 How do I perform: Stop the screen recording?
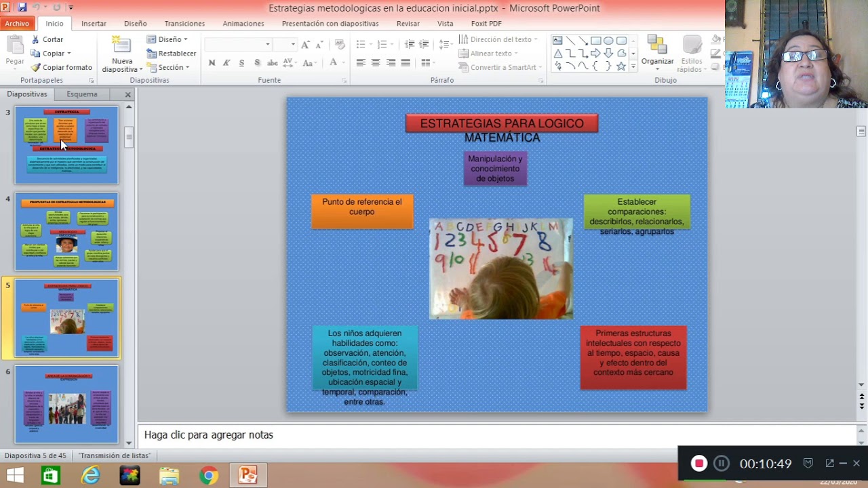699,464
